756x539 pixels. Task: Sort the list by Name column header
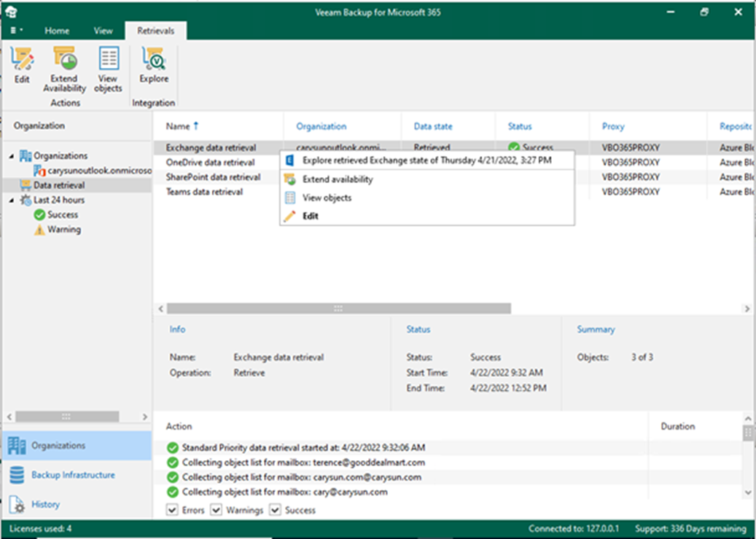[177, 126]
